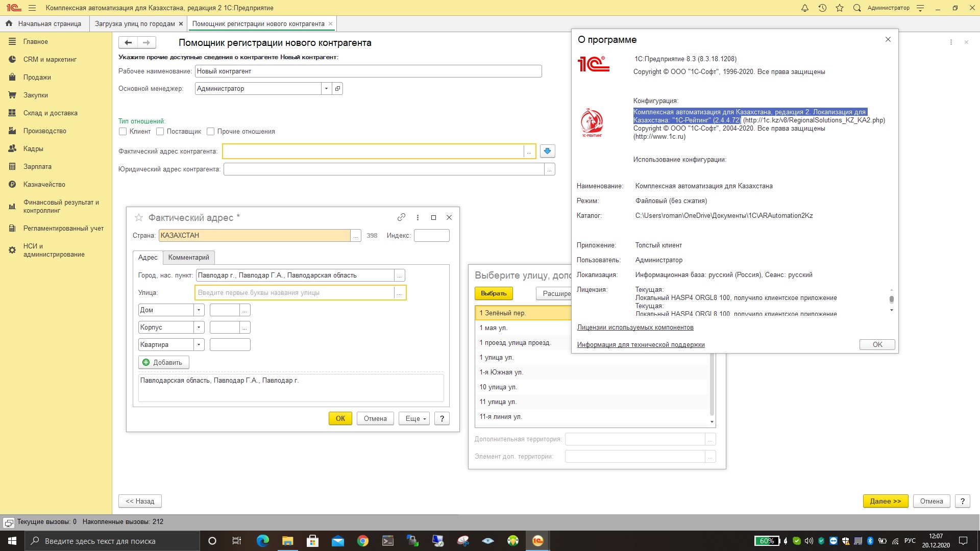Open the Закупки section
The height and width of the screenshot is (551, 980).
tap(35, 95)
